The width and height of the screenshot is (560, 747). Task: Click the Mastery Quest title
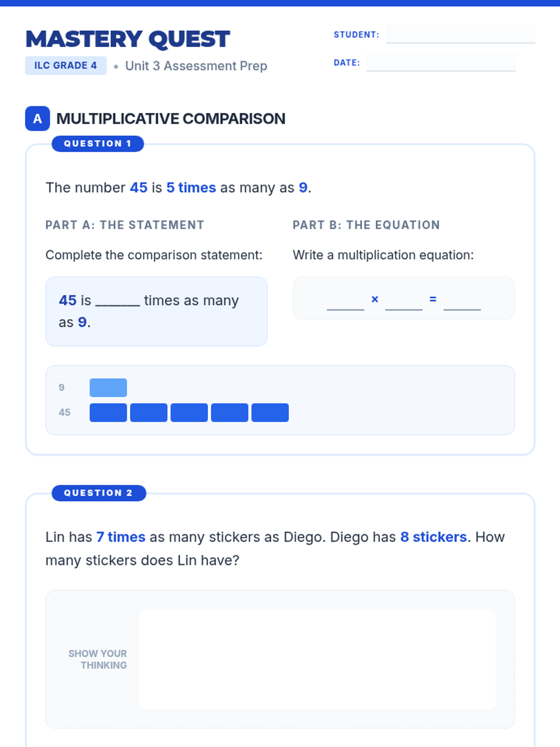[128, 39]
